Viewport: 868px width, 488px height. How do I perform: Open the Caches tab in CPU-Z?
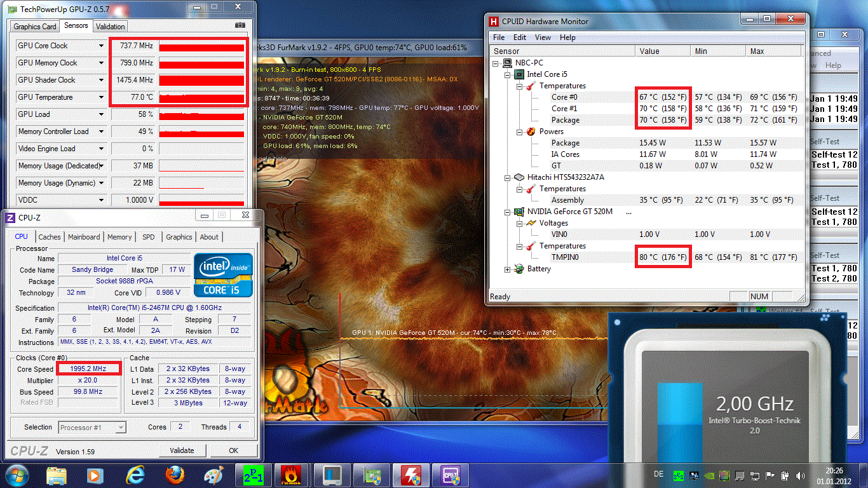coord(50,237)
